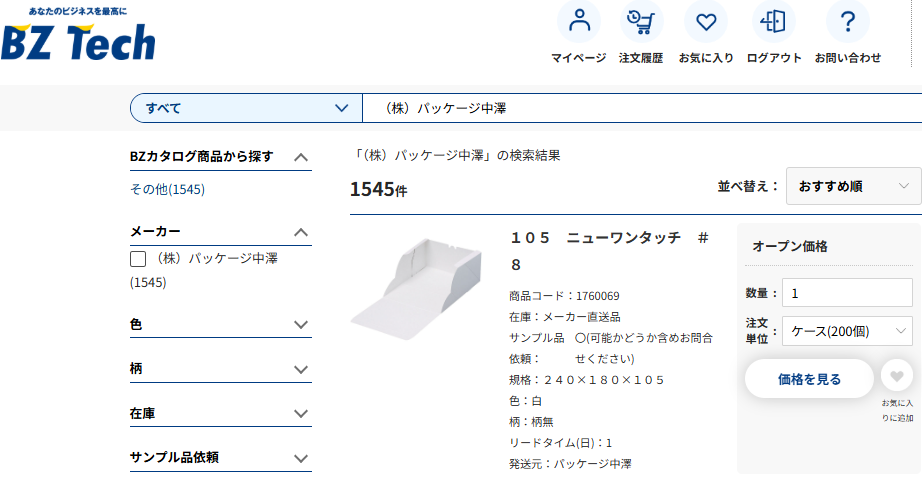This screenshot has width=922, height=477.
Task: Click the 数量 quantity input field
Action: 847,293
